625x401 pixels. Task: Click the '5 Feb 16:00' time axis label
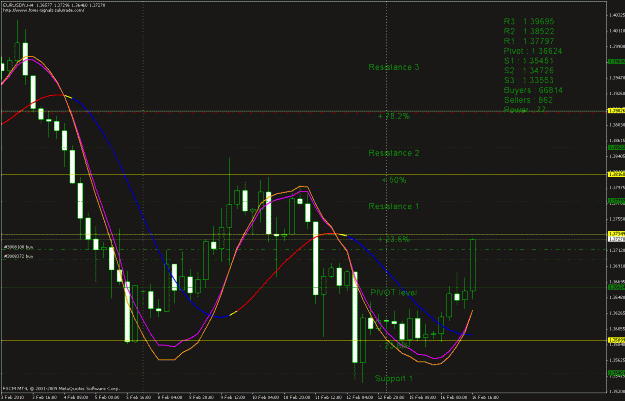[139, 397]
